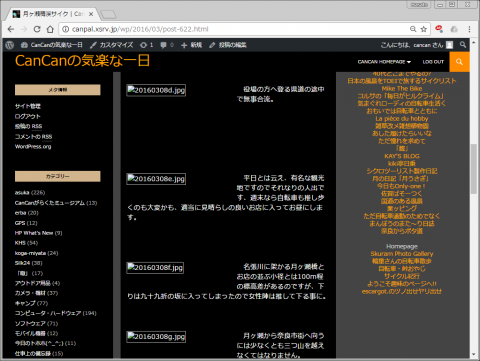Open the Skuram Photo Gallery link
The image size is (480, 361).
pos(402,254)
